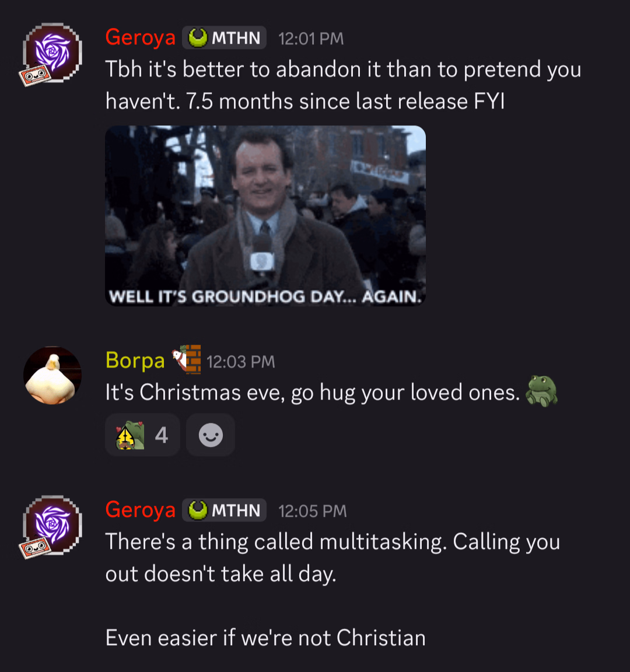This screenshot has width=630, height=672.
Task: Click the green icon in the top MTHN tag
Action: pyautogui.click(x=198, y=38)
